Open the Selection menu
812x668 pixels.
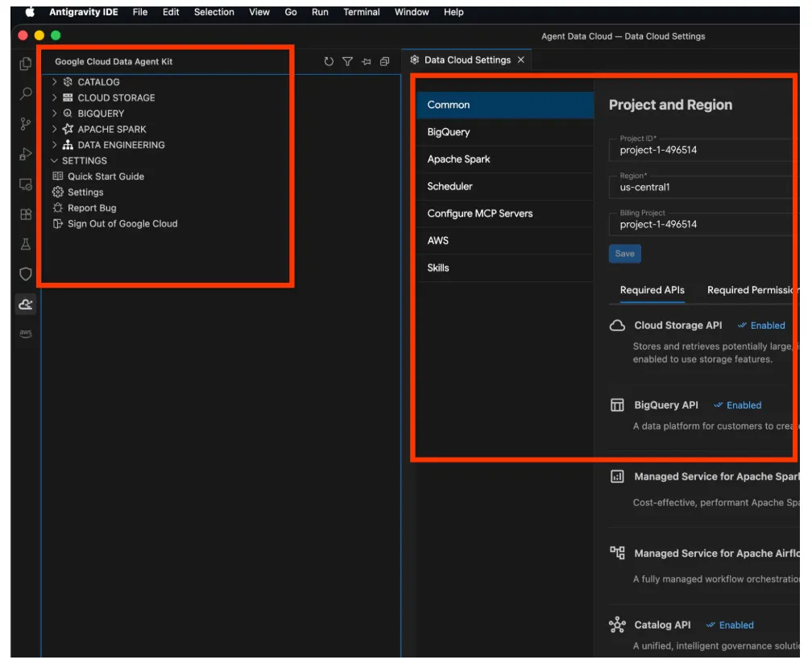click(214, 12)
